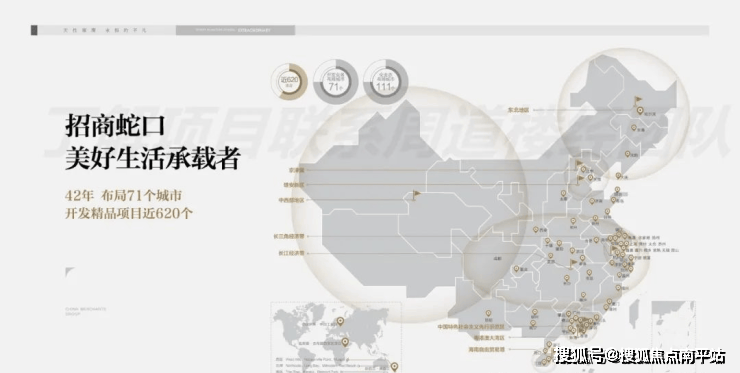Click the dark square at the left end of the top bar

[x=34, y=30]
